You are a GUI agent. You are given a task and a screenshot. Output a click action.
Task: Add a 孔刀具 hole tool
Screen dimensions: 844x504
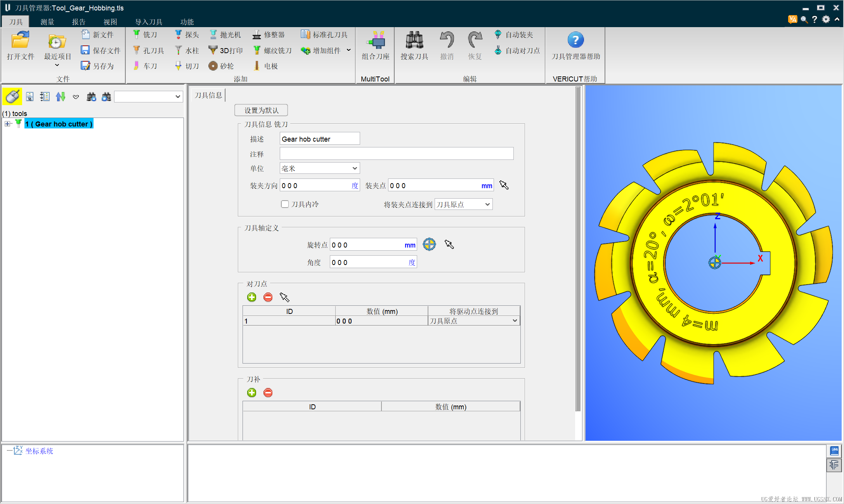click(x=148, y=50)
